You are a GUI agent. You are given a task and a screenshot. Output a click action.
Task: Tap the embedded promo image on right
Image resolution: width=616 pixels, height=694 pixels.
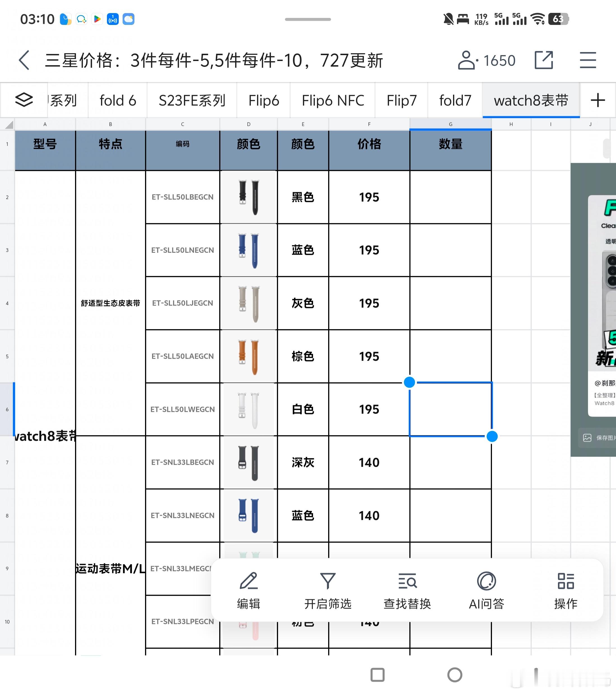[593, 310]
